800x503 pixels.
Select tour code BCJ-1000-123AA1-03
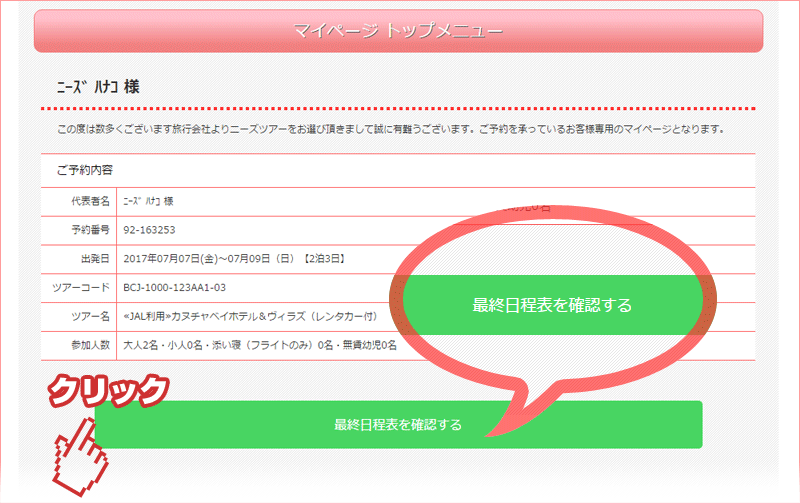tap(174, 288)
